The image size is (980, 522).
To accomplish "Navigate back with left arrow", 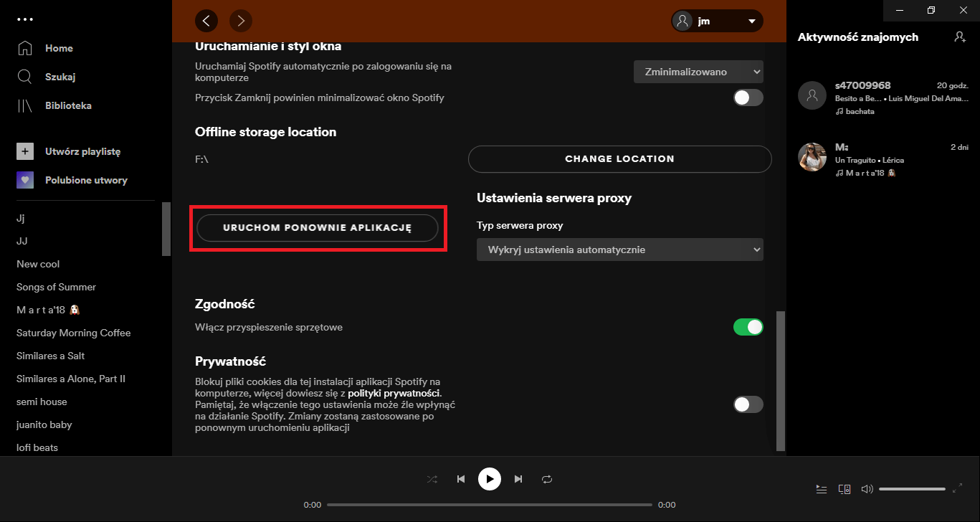I will click(206, 21).
